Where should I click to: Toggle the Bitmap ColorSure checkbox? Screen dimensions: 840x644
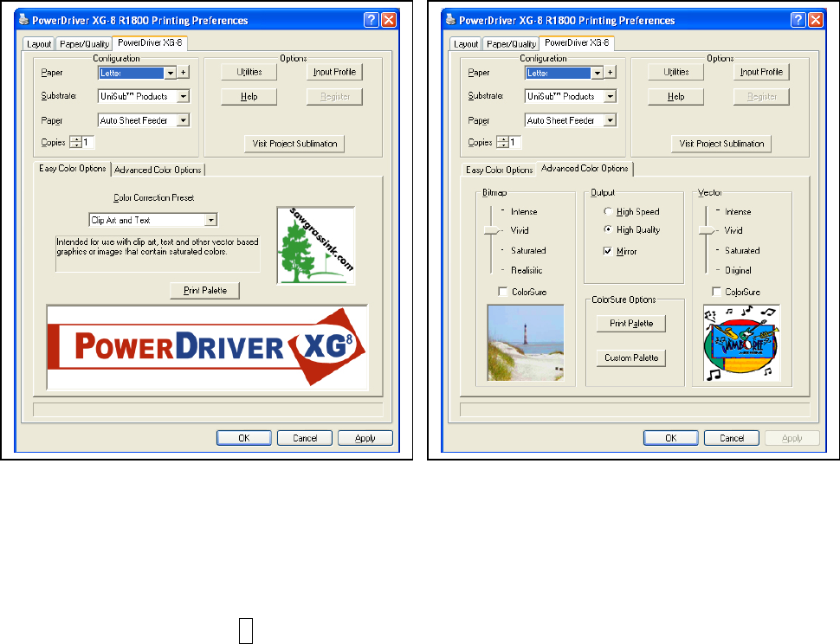point(503,292)
